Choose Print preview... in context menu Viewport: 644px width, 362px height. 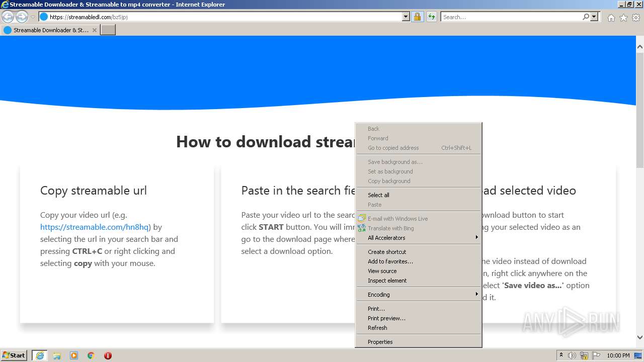click(x=419, y=318)
